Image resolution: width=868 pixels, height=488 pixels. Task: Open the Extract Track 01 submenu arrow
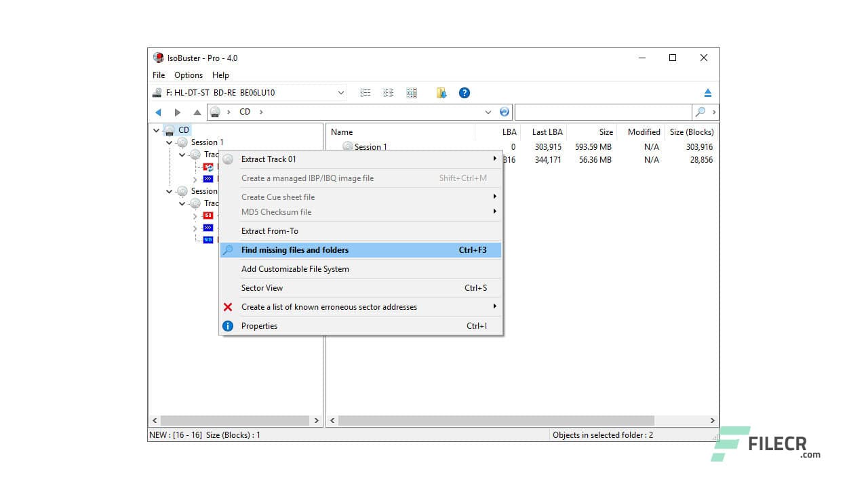point(494,159)
